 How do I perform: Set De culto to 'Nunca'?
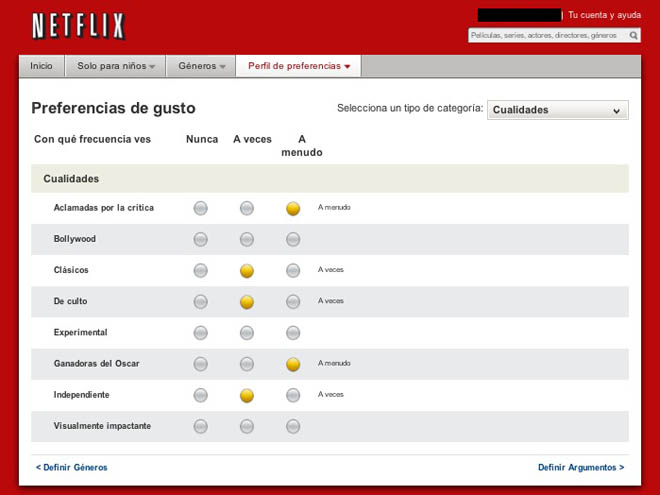(x=201, y=302)
